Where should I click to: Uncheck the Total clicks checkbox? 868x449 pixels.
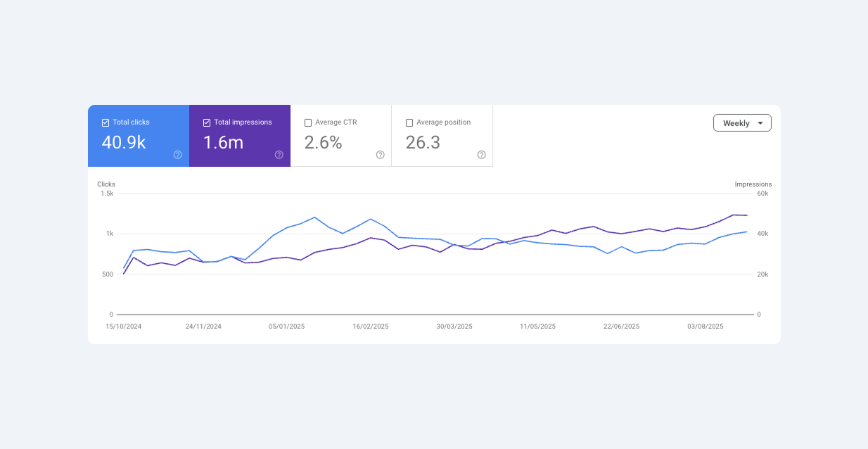(106, 122)
